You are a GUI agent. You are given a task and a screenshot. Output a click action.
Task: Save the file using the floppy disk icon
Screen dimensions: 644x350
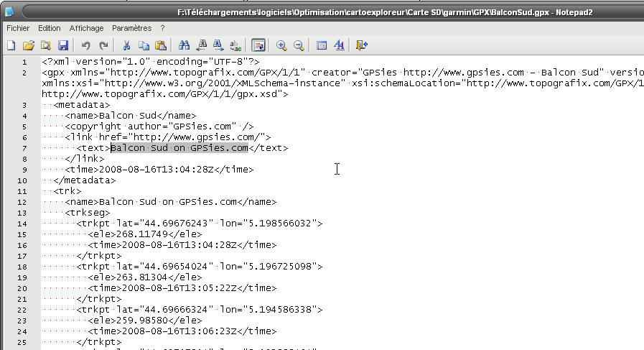(x=63, y=45)
